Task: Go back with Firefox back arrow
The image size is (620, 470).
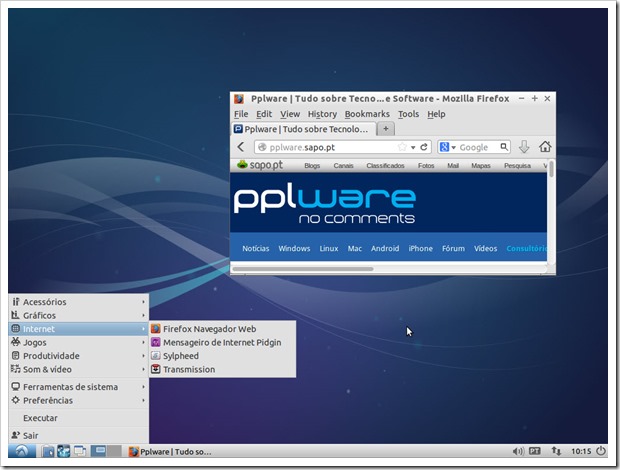Action: point(241,147)
